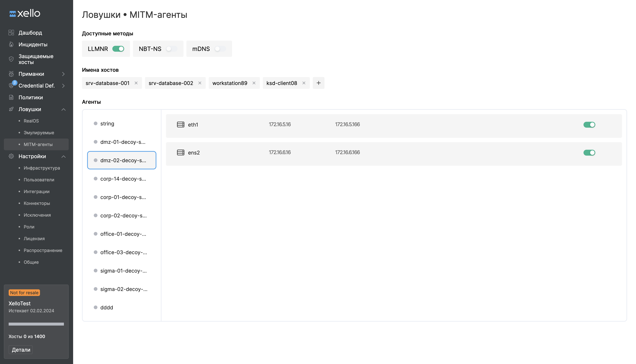Image resolution: width=636 pixels, height=364 pixels.
Task: Click the Политики document icon
Action: [x=11, y=97]
